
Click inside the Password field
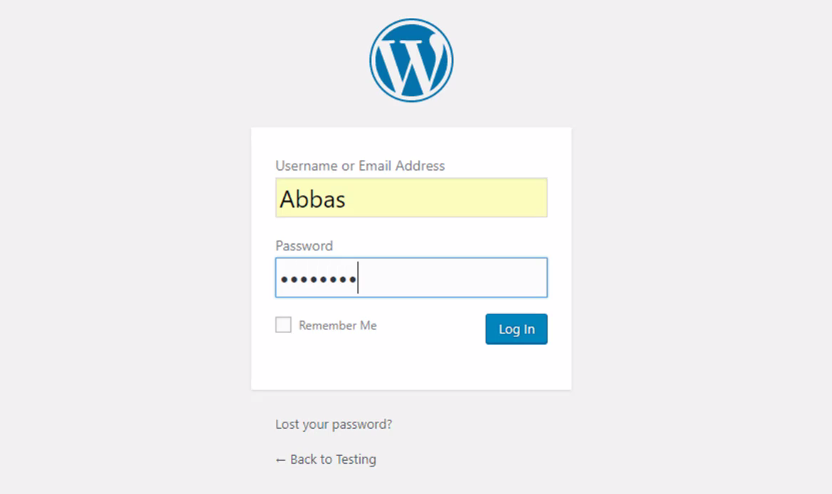411,278
